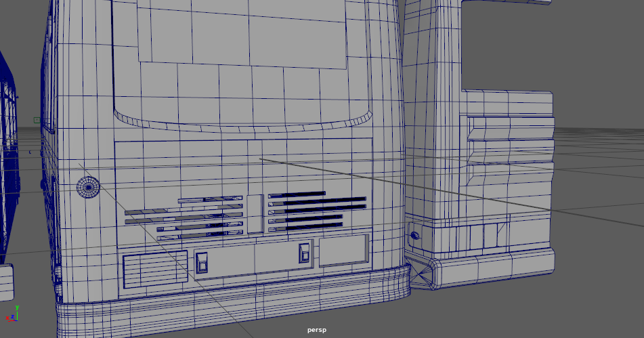Click the XYZ axis orientation gizmo

click(12, 314)
